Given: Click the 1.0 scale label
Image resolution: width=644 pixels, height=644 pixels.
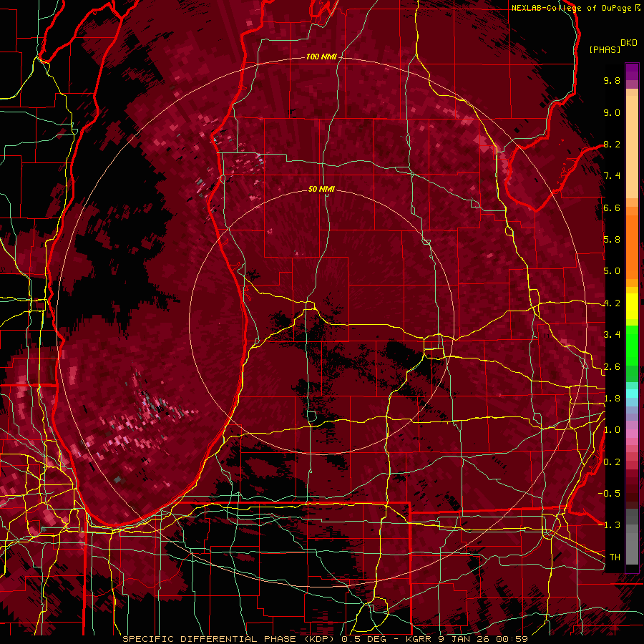Looking at the screenshot, I should pyautogui.click(x=612, y=430).
